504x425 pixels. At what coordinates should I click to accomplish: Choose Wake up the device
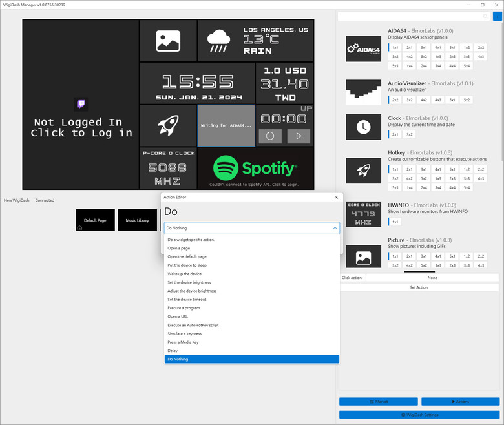tap(252, 274)
